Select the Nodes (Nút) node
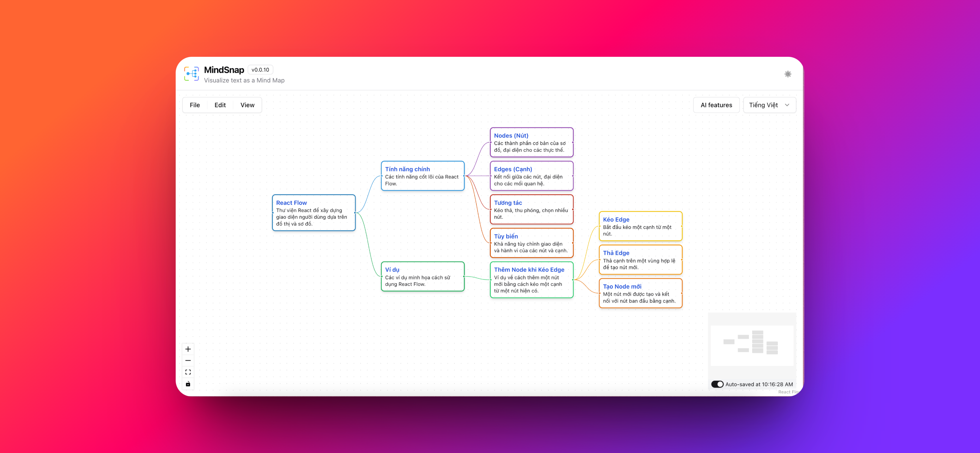980x453 pixels. click(x=532, y=142)
